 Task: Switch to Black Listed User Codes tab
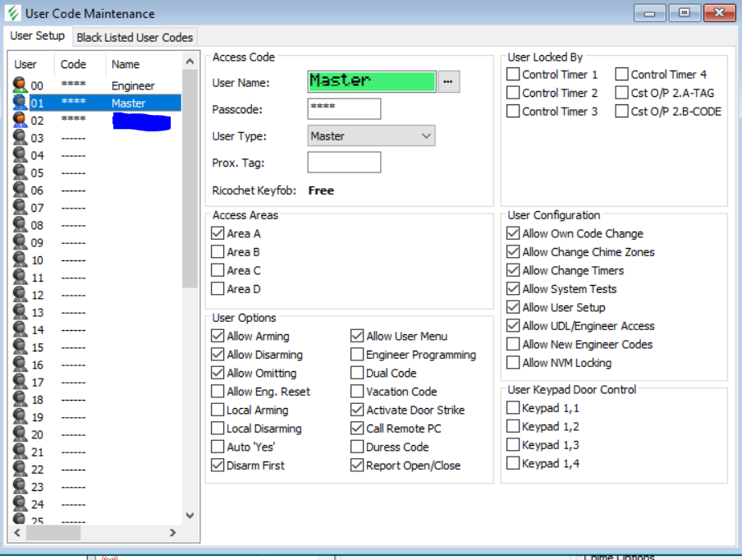(x=135, y=37)
